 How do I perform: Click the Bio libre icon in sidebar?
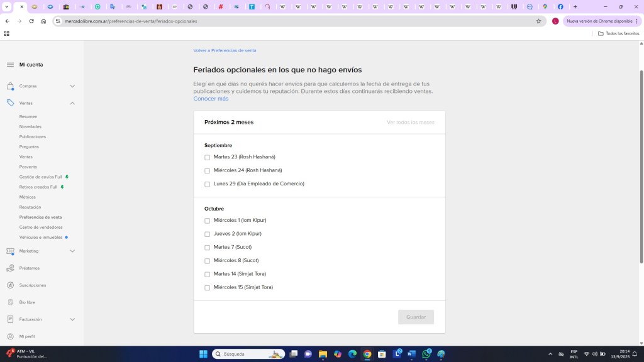10,302
